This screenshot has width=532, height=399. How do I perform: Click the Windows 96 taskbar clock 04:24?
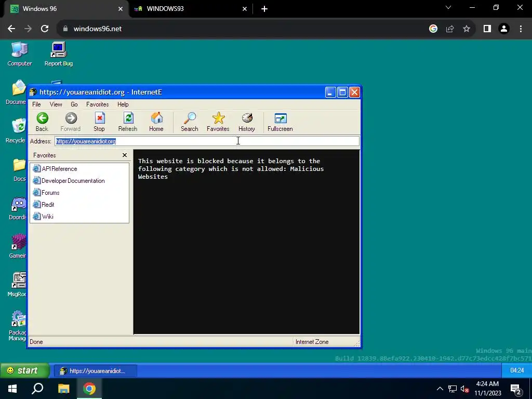pos(517,370)
